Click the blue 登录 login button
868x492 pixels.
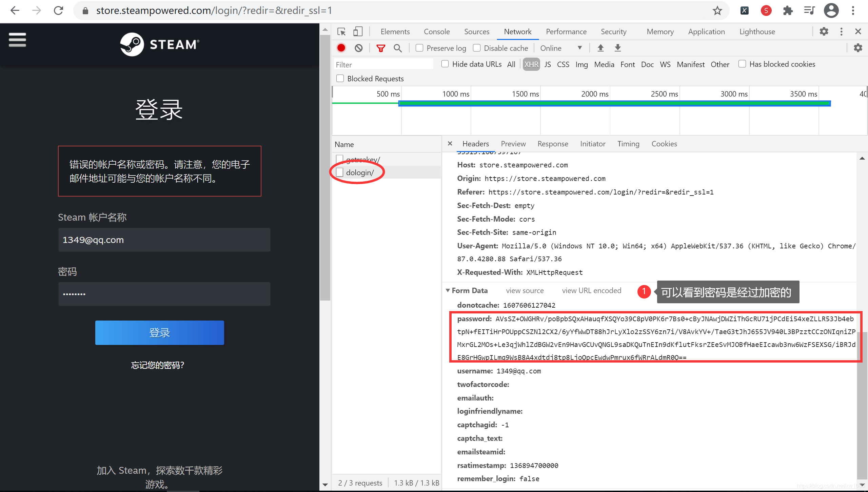coord(159,333)
